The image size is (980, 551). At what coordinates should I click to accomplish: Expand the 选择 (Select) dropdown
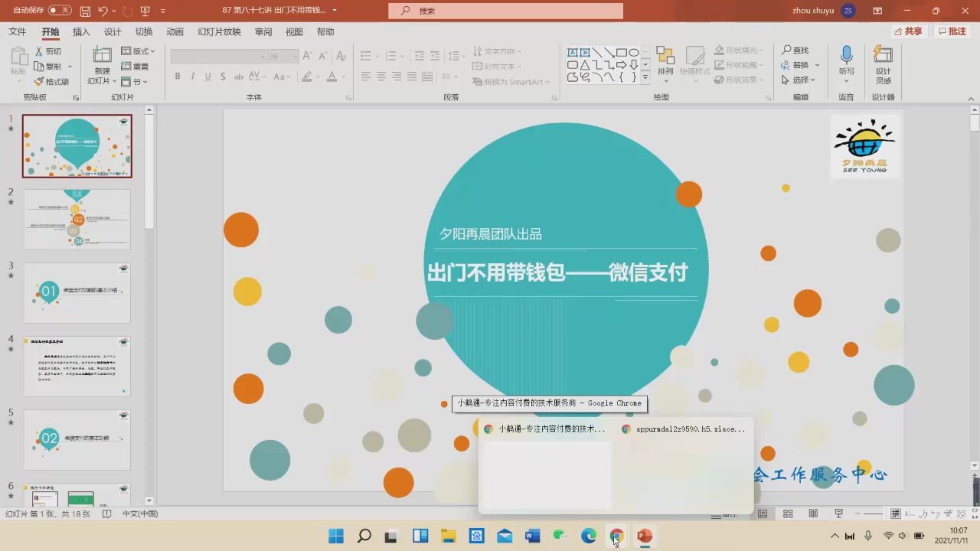[799, 80]
